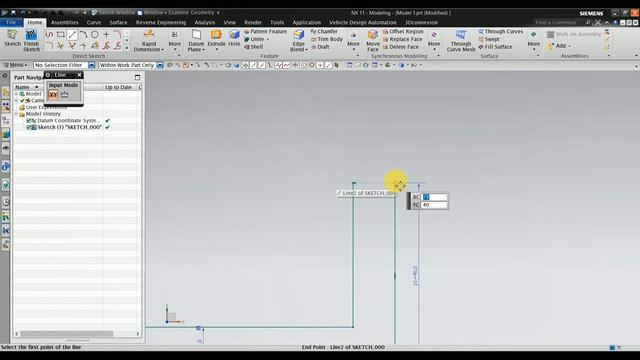
Task: Click the Shell button
Action: tap(253, 47)
